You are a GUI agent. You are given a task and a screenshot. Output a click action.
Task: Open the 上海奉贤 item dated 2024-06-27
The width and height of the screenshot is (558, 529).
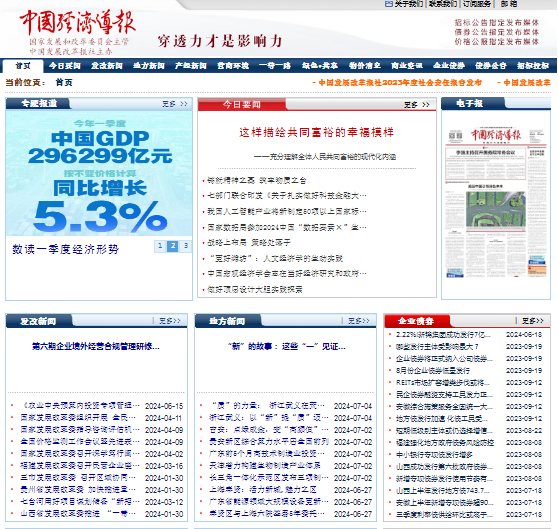[263, 490]
